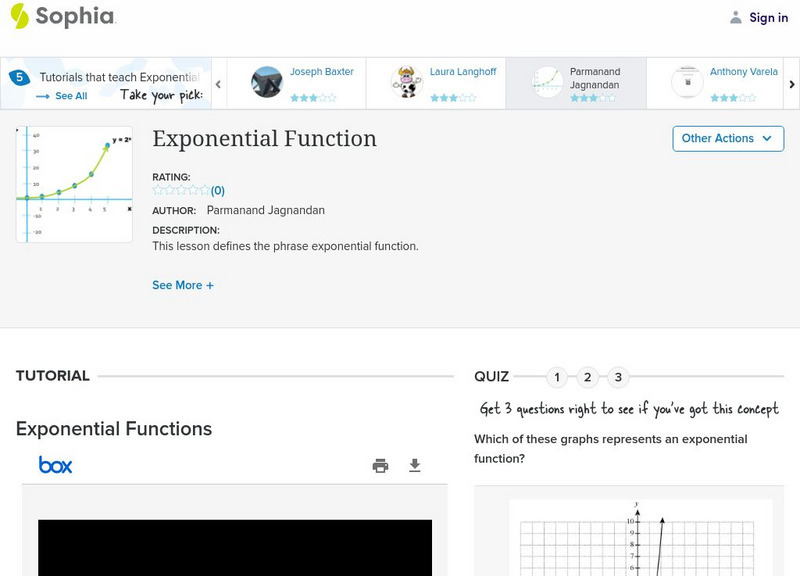
Task: Click the exponential graph thumbnail
Action: pos(74,184)
